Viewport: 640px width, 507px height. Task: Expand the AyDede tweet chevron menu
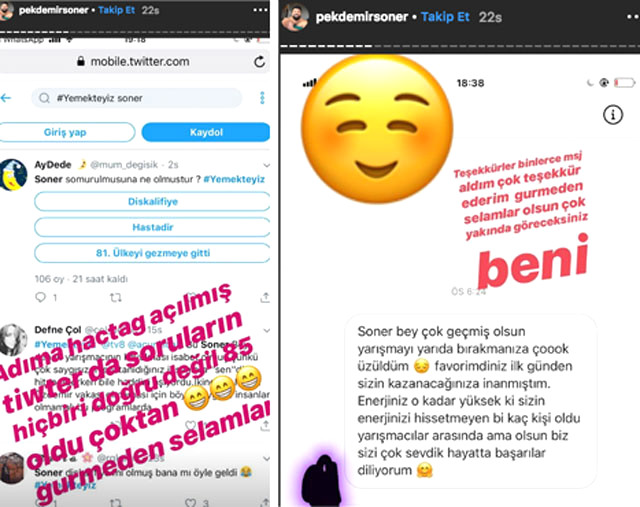(267, 165)
